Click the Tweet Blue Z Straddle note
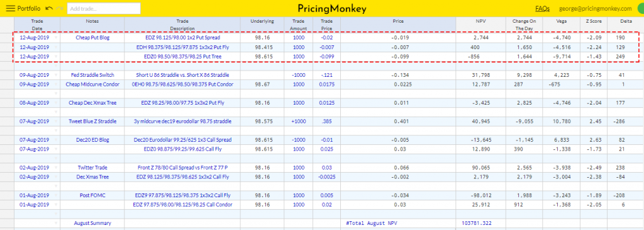Image resolution: width=644 pixels, height=230 pixels. pyautogui.click(x=92, y=122)
